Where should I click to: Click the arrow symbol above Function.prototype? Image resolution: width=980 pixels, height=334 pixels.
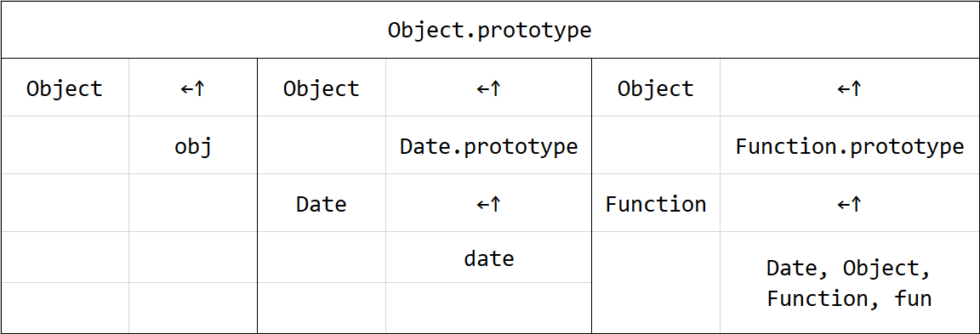849,88
